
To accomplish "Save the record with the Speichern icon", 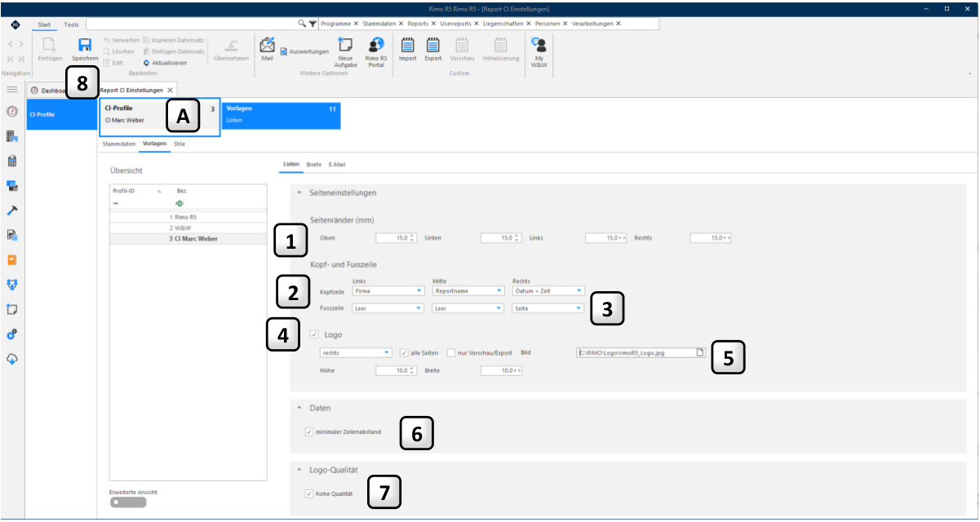I will [84, 48].
